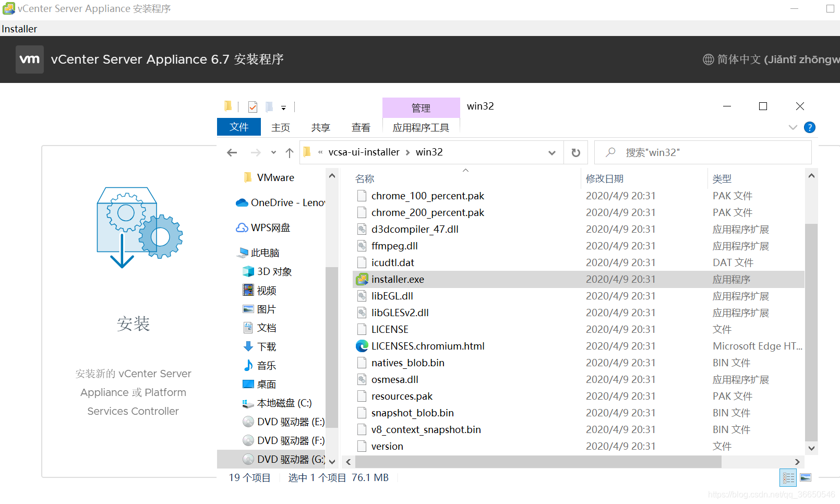Click vcsa-ui-installer in the breadcrumb path
840x504 pixels.
point(364,152)
